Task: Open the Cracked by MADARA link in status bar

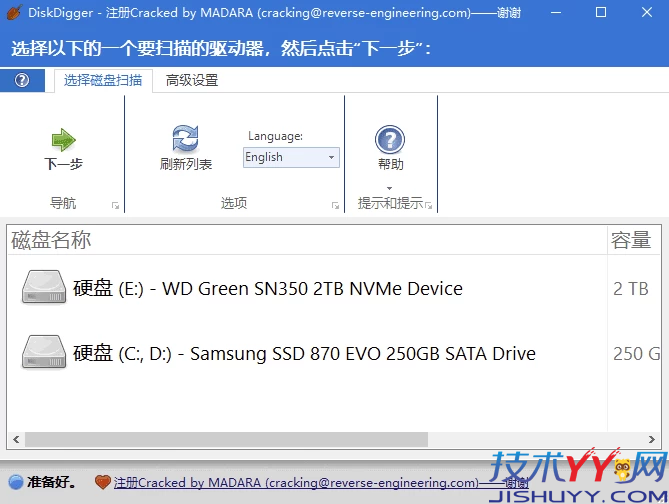Action: pos(321,483)
